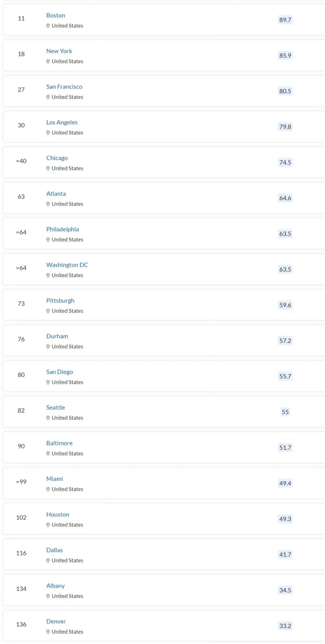Screen dimensions: 325x644
Task: Open the Denver city link
Action: (56, 621)
